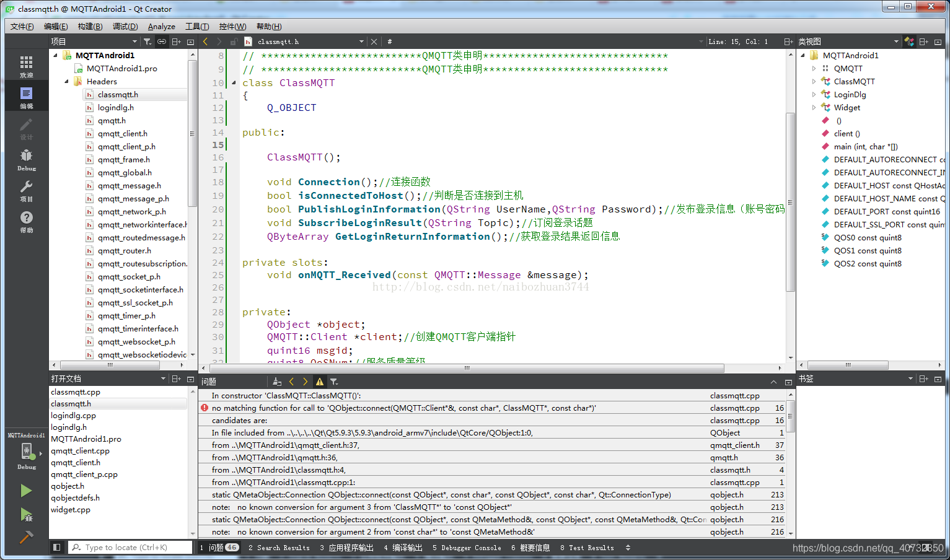Open the output panes list arrows
Viewport: 950px width, 560px height.
click(628, 548)
